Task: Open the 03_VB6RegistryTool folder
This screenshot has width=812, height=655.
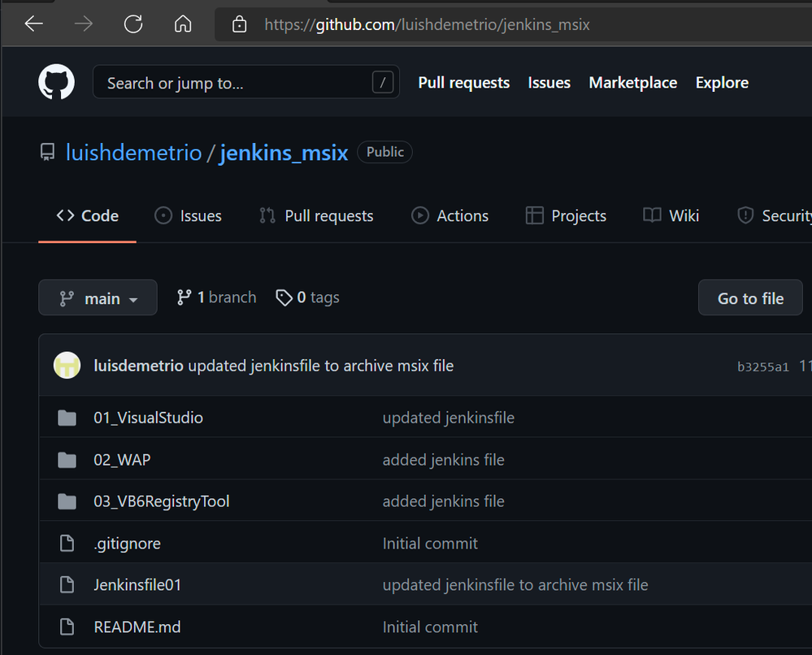Action: tap(162, 501)
